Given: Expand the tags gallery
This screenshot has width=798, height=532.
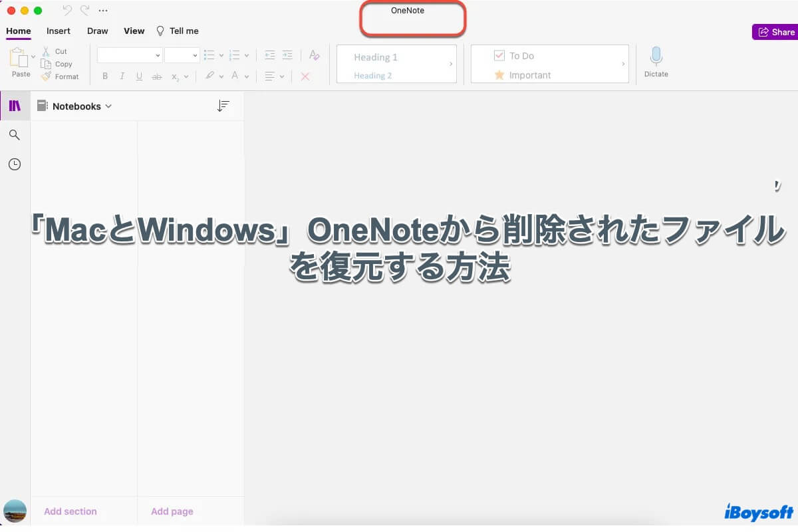Looking at the screenshot, I should tap(623, 64).
